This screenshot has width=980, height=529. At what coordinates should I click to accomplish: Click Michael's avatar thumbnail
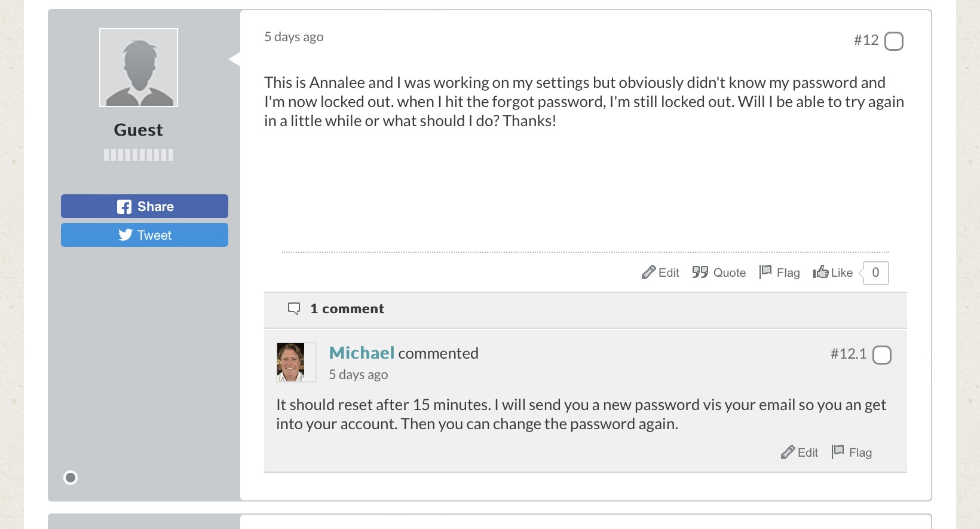pyautogui.click(x=291, y=362)
